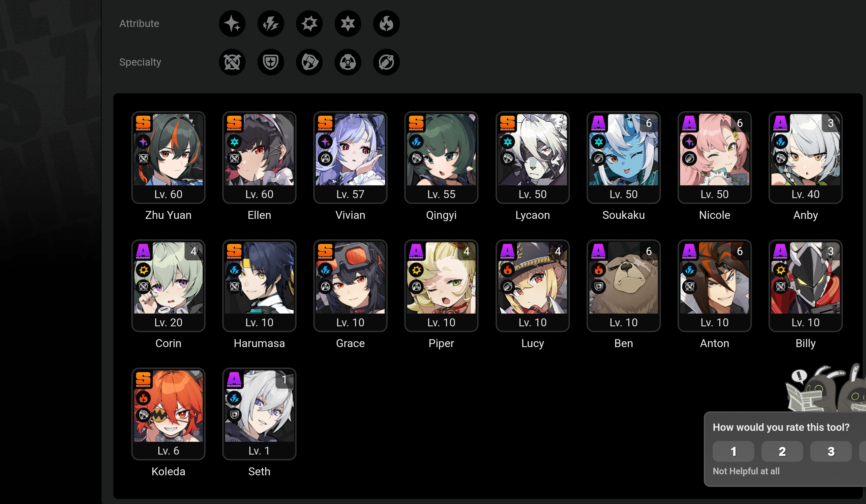Open Koleda's character card
This screenshot has height=504, width=866.
[168, 414]
